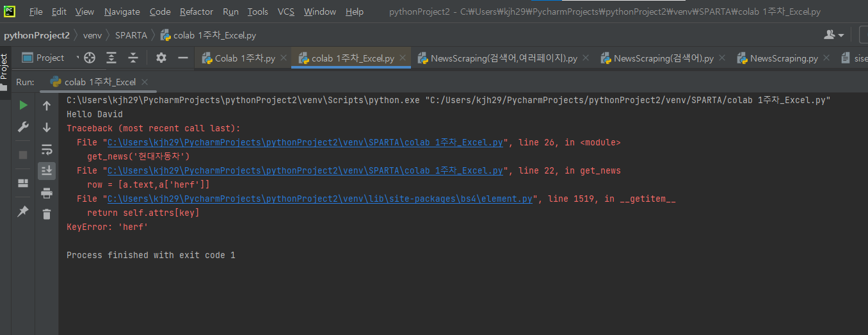Click the row = [a.text,a['herf']] line
The height and width of the screenshot is (335, 868).
pos(149,184)
